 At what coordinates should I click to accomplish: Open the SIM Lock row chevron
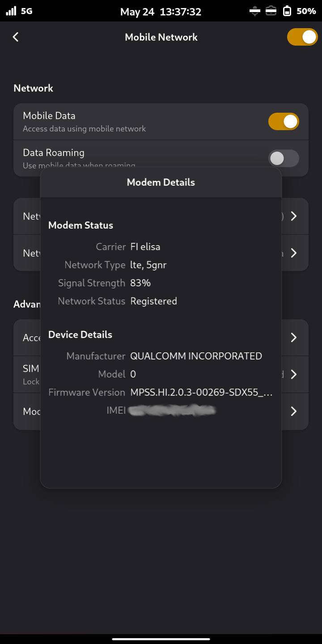coord(294,374)
